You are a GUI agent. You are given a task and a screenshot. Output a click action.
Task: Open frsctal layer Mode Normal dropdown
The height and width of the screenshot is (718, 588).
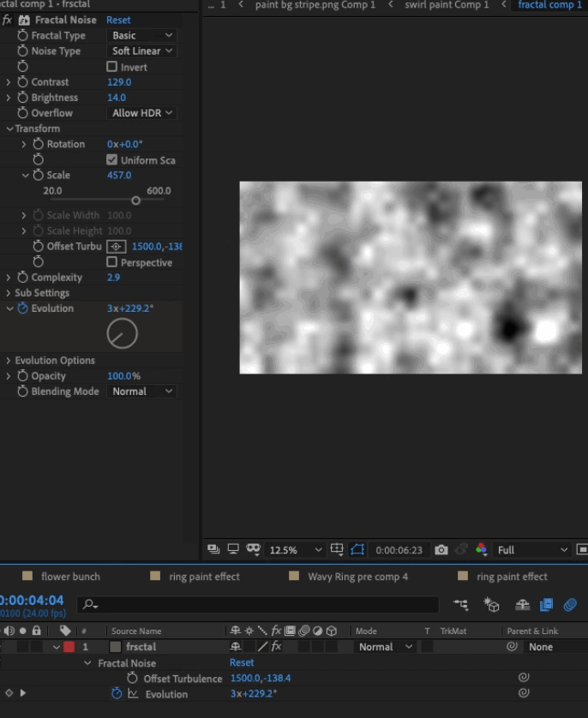click(x=385, y=647)
